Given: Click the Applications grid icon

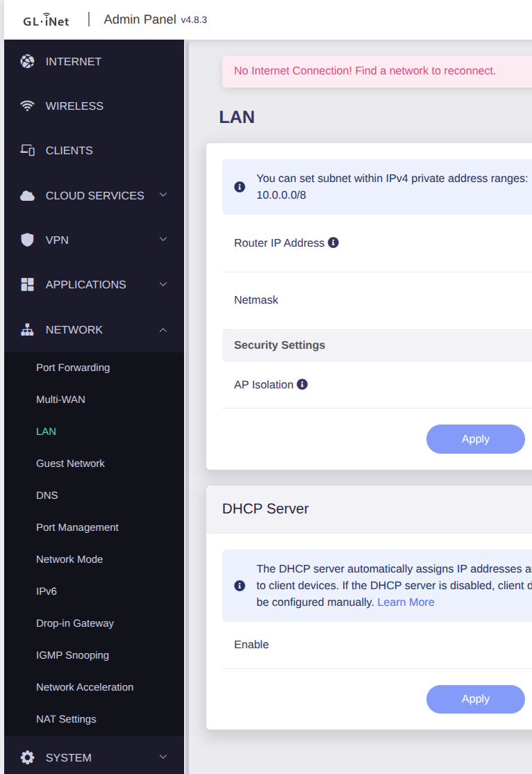Looking at the screenshot, I should click(27, 284).
